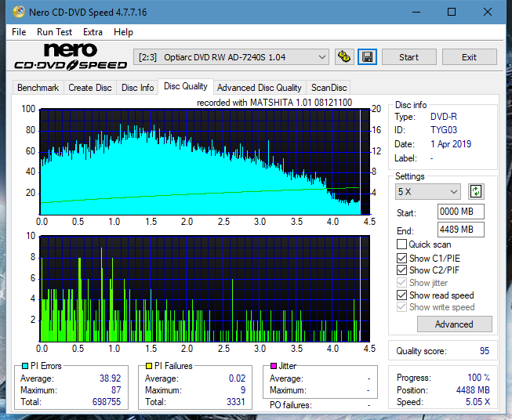Click the Start button

[409, 57]
